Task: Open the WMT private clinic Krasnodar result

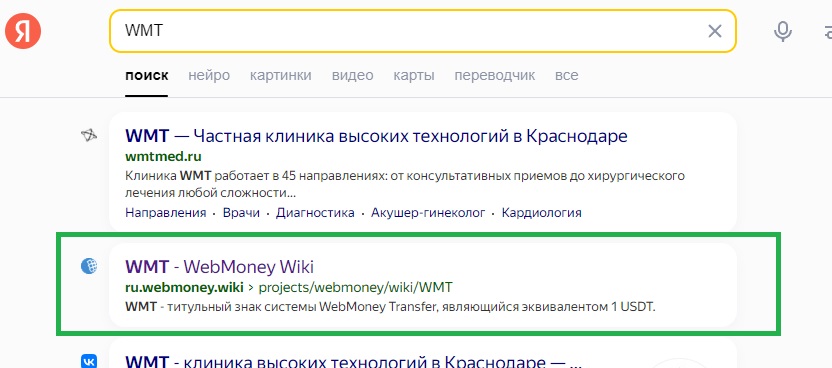Action: pos(376,136)
